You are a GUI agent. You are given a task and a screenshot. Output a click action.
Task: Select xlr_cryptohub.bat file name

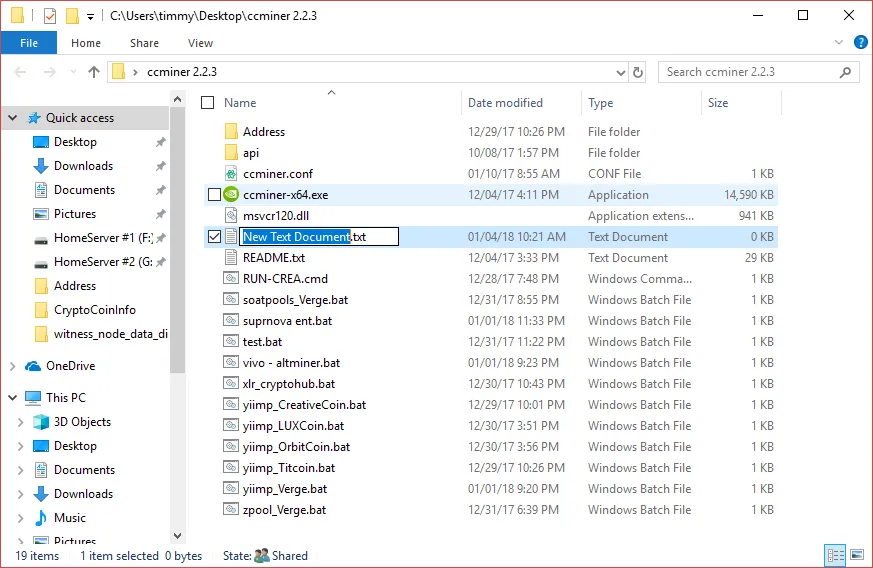[289, 384]
